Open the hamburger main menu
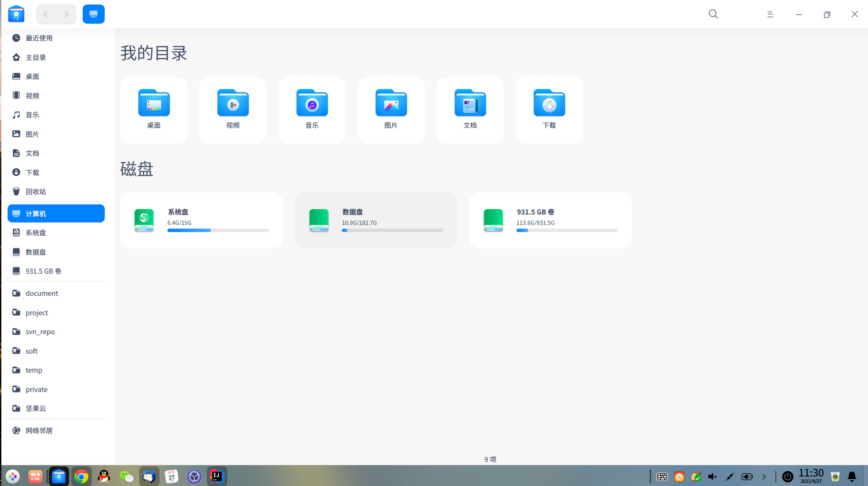 770,14
